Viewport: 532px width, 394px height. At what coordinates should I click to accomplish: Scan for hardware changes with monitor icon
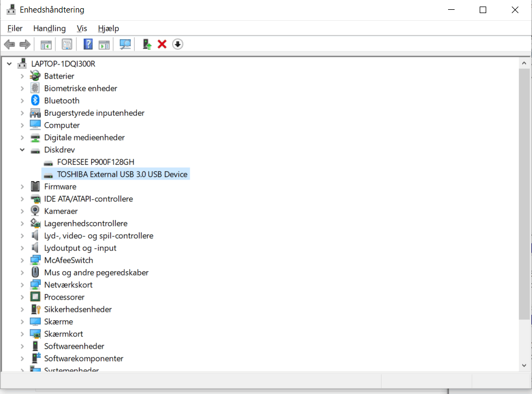click(x=125, y=44)
